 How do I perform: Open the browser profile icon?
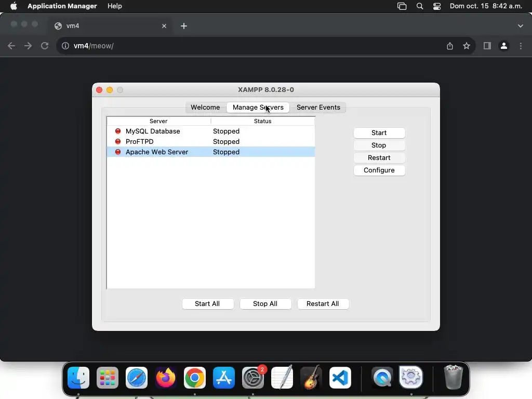pos(504,46)
